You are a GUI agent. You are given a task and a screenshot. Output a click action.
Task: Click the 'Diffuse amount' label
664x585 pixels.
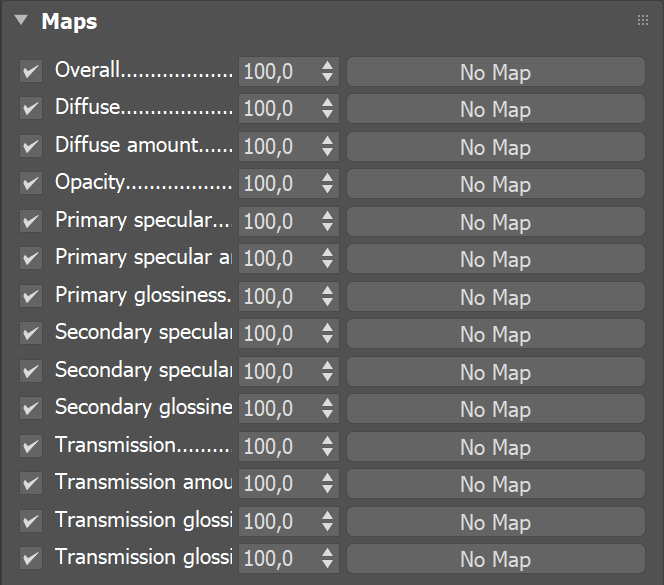click(127, 145)
